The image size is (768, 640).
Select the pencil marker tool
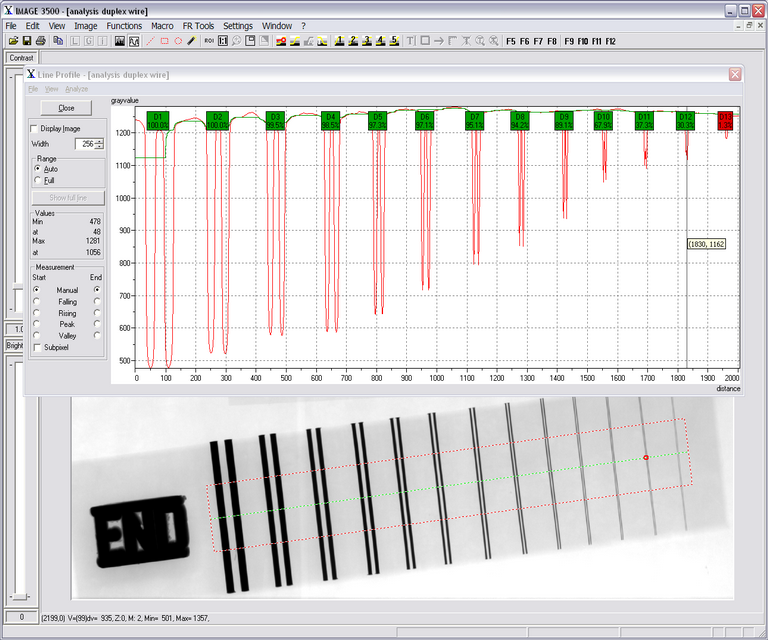pyautogui.click(x=192, y=41)
